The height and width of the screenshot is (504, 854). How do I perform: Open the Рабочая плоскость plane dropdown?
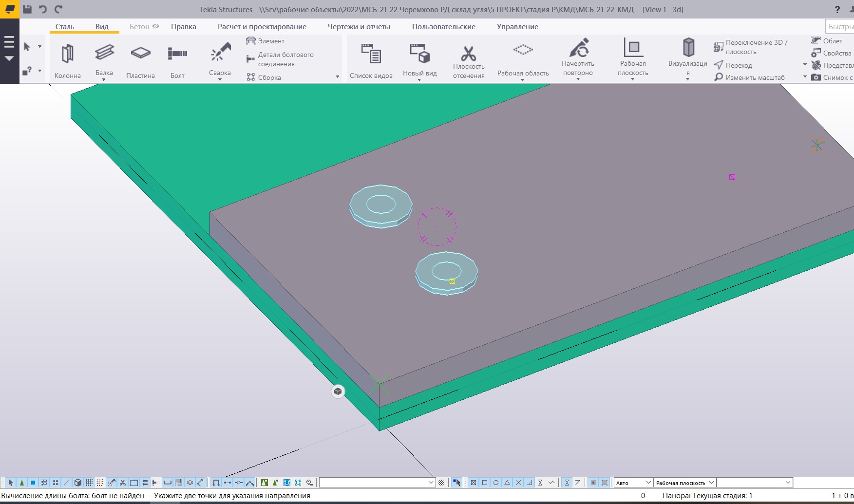point(685,483)
